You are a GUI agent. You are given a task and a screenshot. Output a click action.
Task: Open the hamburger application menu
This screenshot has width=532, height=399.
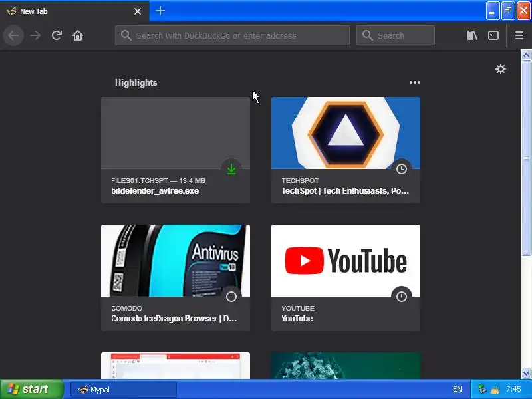point(519,35)
